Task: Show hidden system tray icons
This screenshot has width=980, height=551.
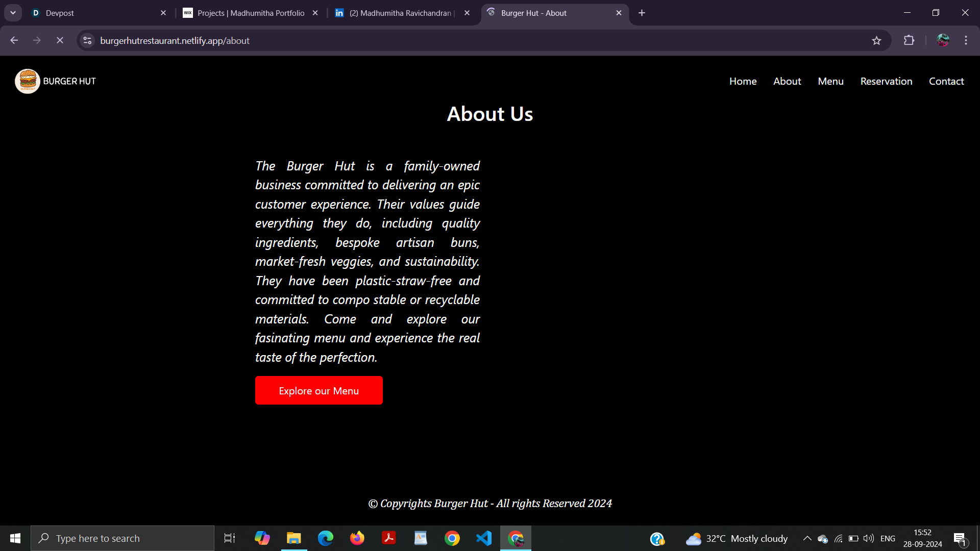Action: [x=807, y=538]
